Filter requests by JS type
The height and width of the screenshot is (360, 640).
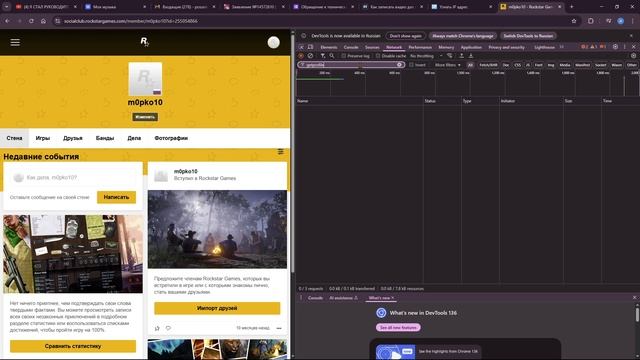pos(528,65)
